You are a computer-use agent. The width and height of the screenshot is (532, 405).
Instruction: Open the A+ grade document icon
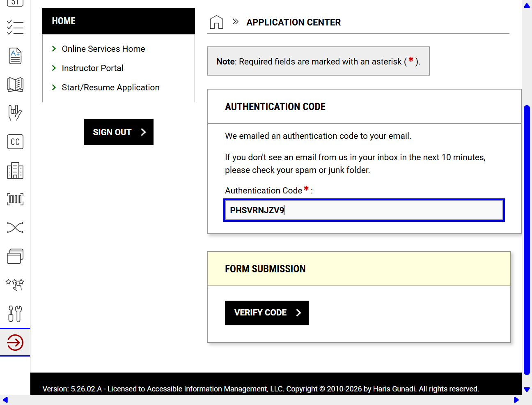tap(15, 56)
